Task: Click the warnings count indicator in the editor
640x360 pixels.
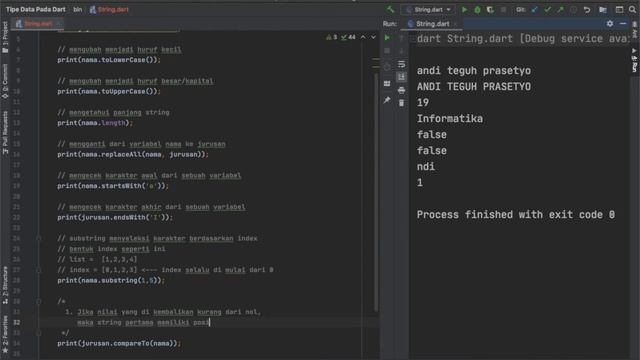Action: (332, 37)
